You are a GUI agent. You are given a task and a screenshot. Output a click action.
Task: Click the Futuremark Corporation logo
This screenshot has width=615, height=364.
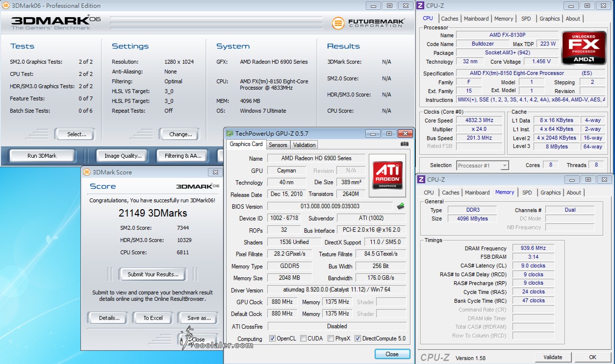368,23
